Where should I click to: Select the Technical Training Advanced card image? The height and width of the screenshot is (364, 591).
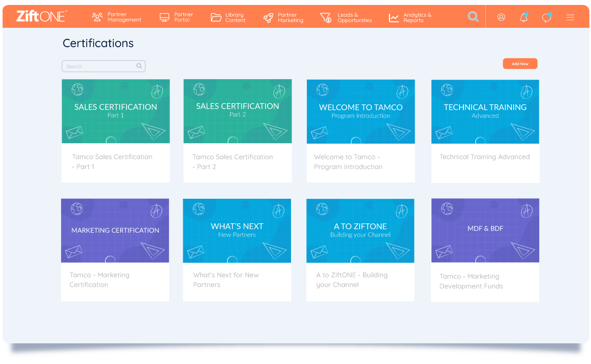(x=485, y=111)
